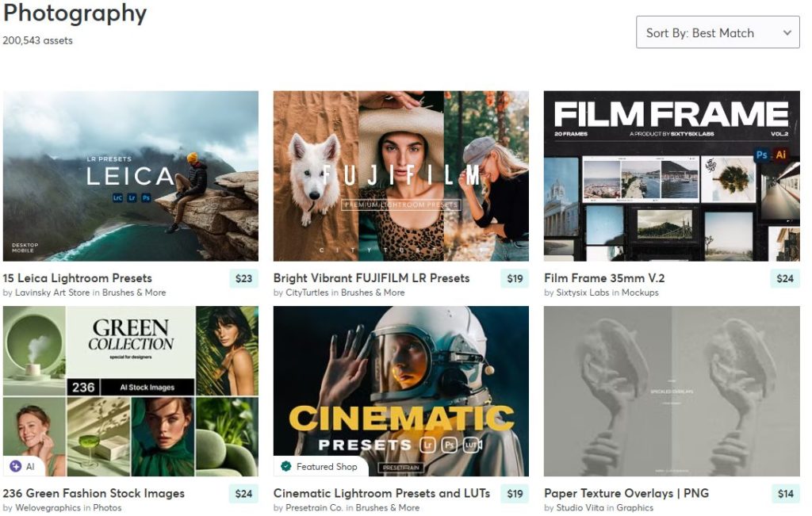
Task: Open the Welovegraphics seller link
Action: click(48, 507)
